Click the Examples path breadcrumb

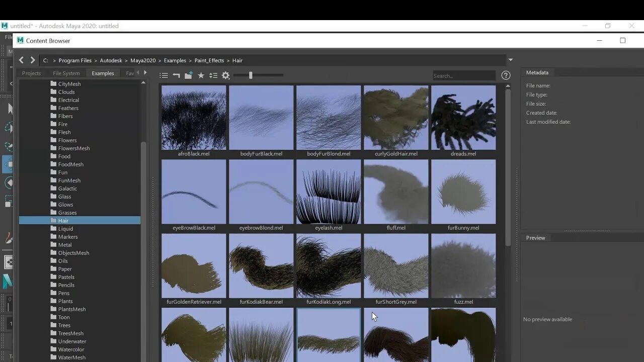pyautogui.click(x=175, y=60)
